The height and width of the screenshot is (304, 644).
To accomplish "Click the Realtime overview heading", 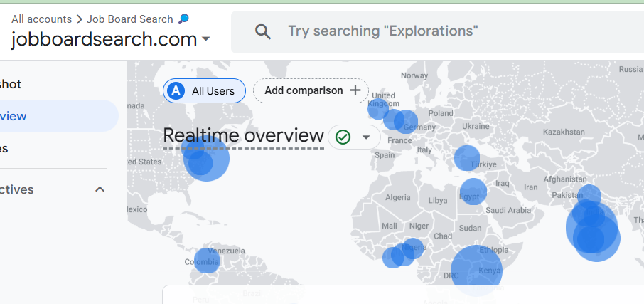I will 244,136.
